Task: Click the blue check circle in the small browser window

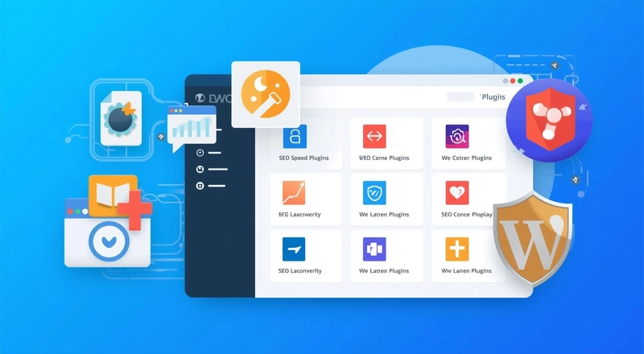Action: tap(109, 242)
